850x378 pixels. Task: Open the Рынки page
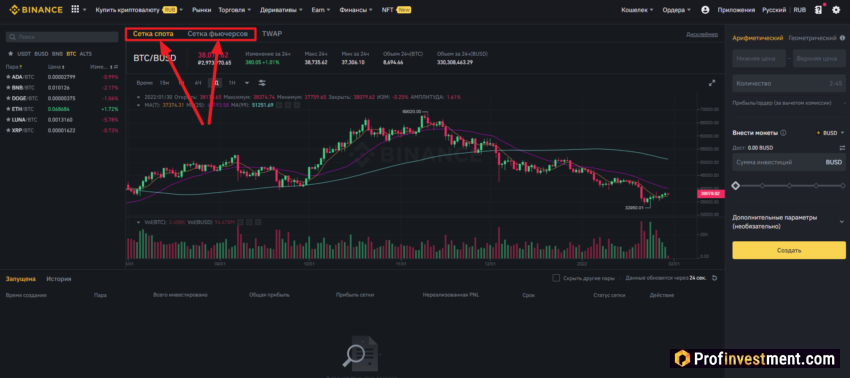coord(201,10)
